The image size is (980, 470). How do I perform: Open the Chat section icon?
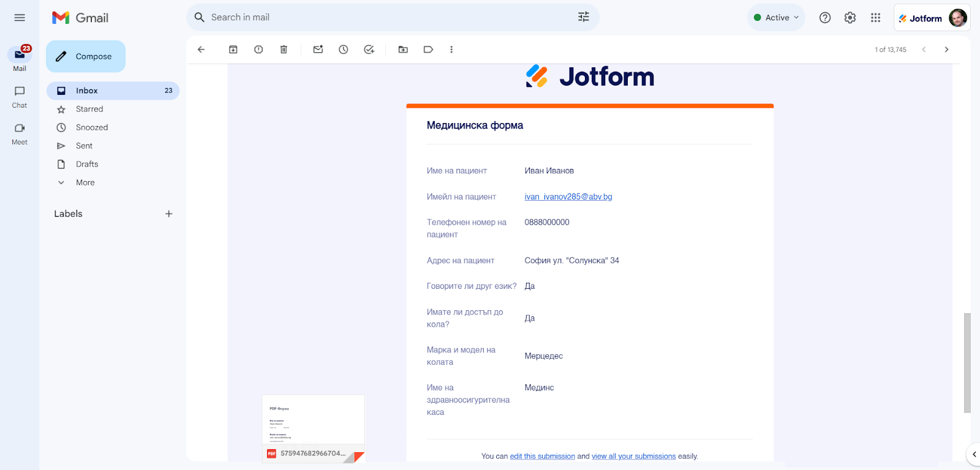[20, 91]
